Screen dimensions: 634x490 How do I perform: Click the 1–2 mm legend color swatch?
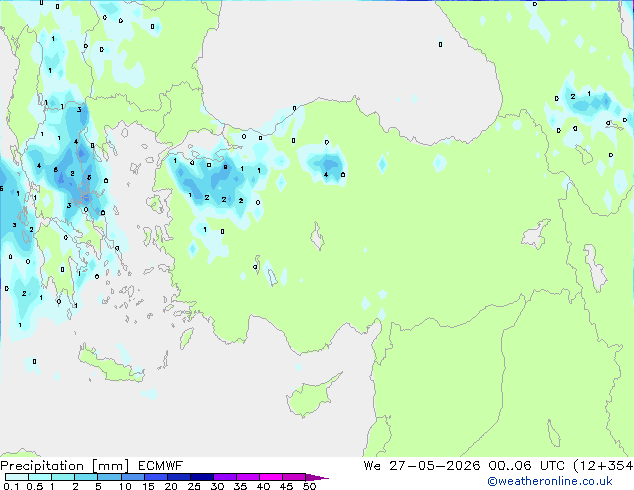pos(63,477)
